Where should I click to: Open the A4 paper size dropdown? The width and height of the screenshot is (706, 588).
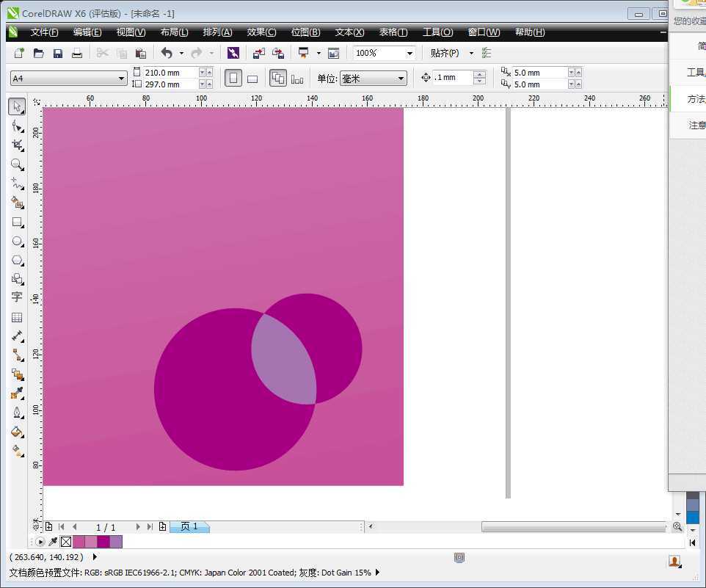[120, 77]
